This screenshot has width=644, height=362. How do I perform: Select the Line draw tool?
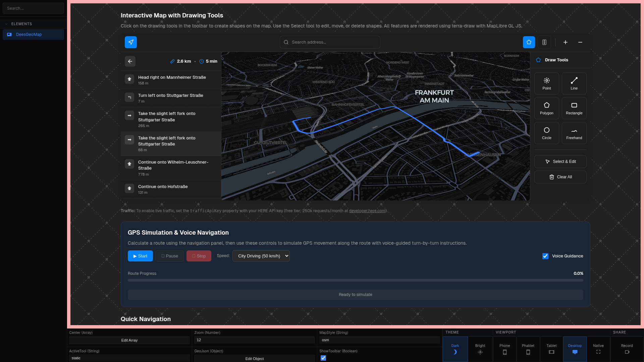(574, 83)
